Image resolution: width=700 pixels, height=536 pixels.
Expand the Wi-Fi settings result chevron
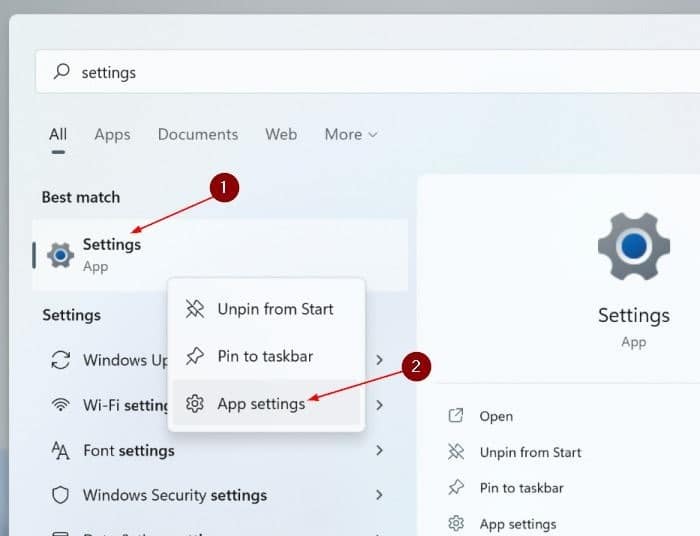point(379,405)
